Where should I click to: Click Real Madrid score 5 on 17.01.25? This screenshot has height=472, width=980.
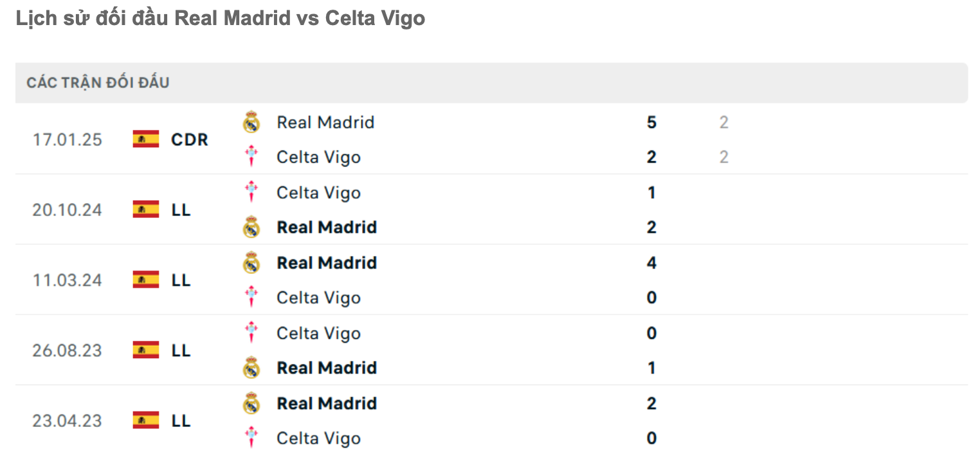tap(651, 122)
